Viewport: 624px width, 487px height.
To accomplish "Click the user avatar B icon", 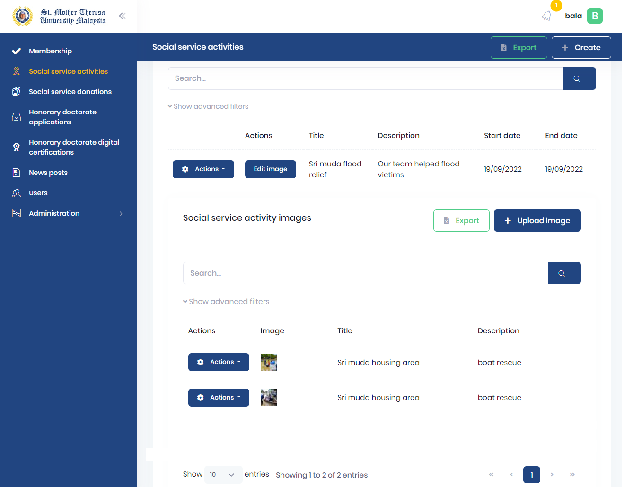I will coord(595,16).
